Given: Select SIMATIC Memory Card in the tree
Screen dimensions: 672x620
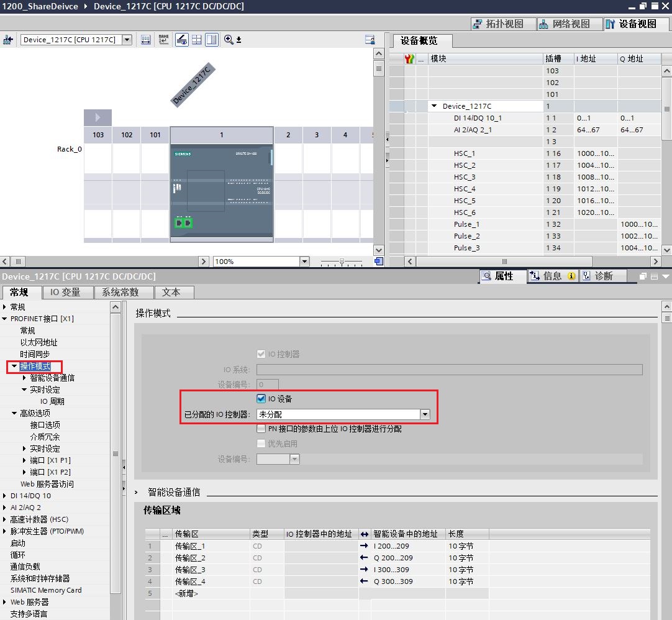Looking at the screenshot, I should 46,590.
